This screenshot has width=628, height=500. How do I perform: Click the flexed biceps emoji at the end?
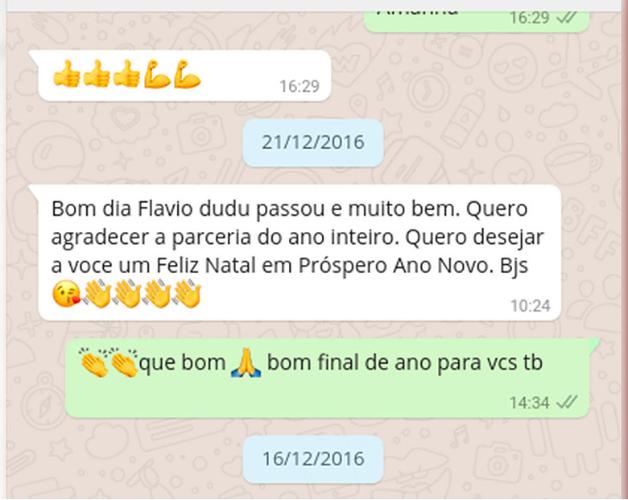(x=187, y=74)
